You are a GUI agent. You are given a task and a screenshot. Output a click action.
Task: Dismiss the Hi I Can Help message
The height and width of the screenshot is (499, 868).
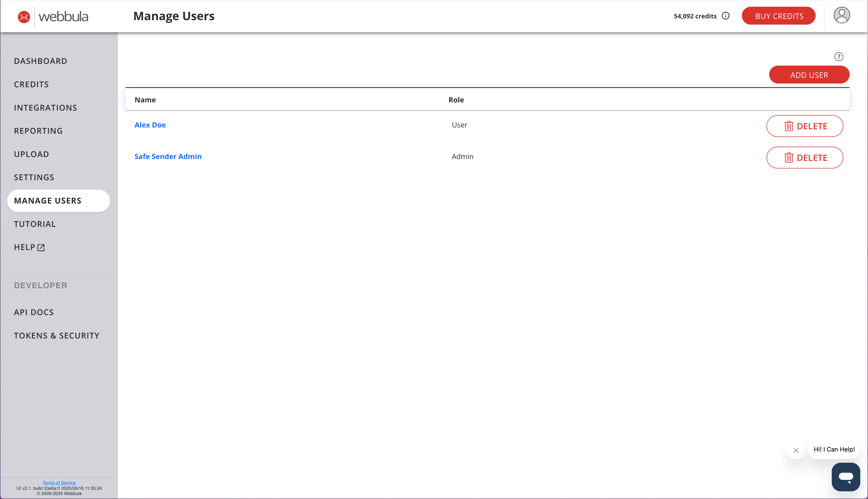[796, 450]
